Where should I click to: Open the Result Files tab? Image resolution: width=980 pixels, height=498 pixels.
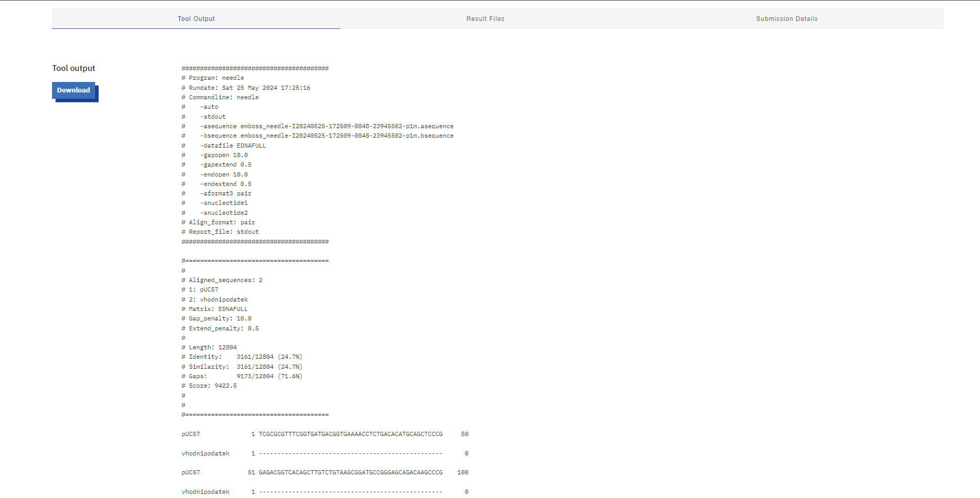pos(485,18)
